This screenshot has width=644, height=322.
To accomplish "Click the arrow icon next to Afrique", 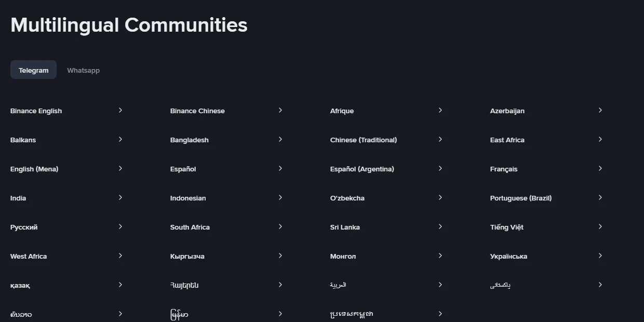I will [440, 110].
